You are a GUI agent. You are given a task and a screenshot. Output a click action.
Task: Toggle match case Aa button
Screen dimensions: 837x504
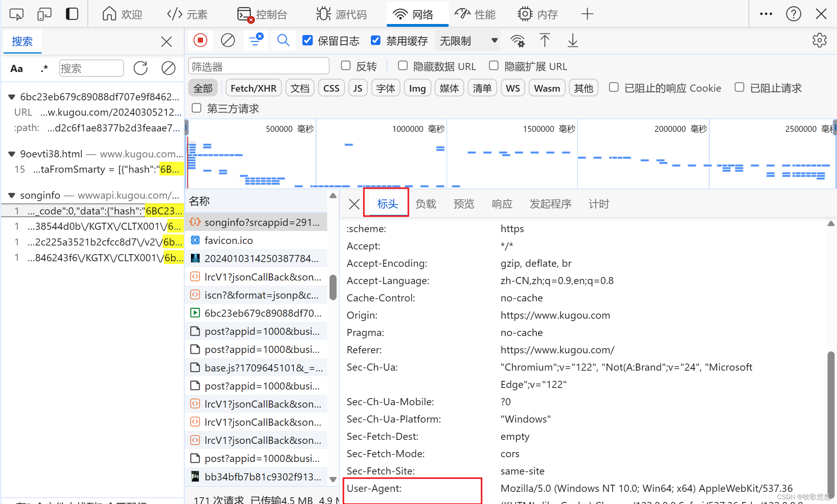tap(17, 68)
